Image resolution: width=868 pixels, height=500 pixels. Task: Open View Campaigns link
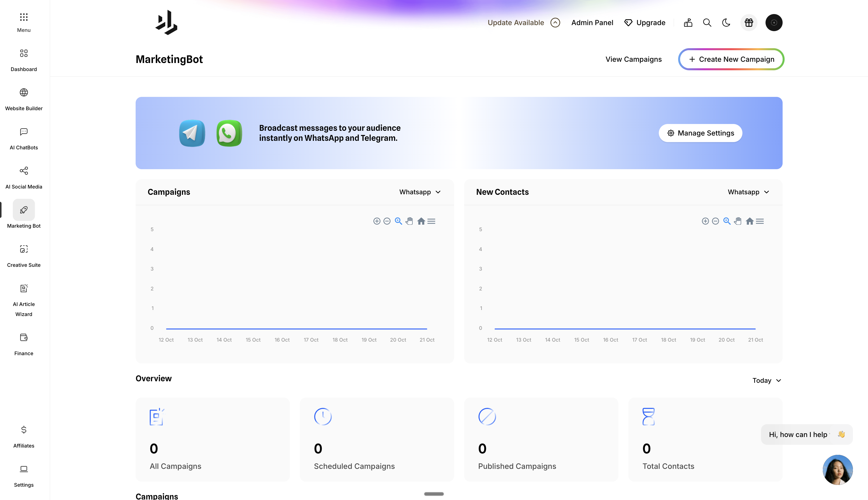[x=633, y=59]
